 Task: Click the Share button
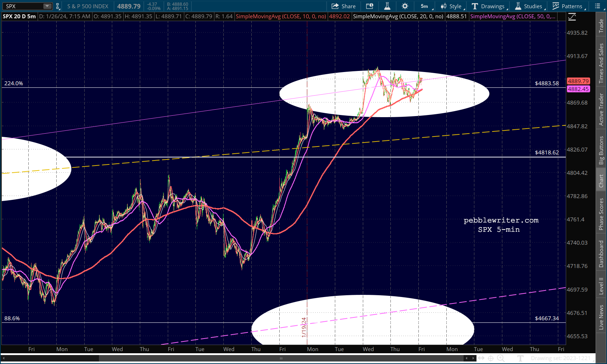click(x=343, y=6)
